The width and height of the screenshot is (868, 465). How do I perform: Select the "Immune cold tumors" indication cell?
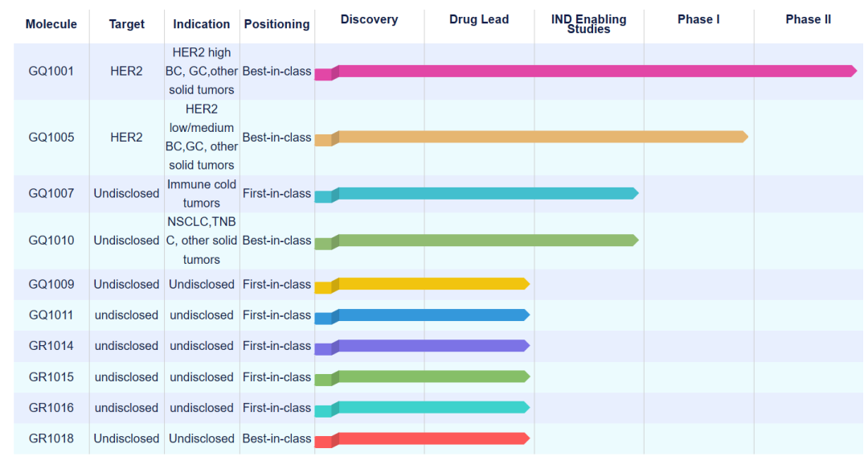(202, 194)
